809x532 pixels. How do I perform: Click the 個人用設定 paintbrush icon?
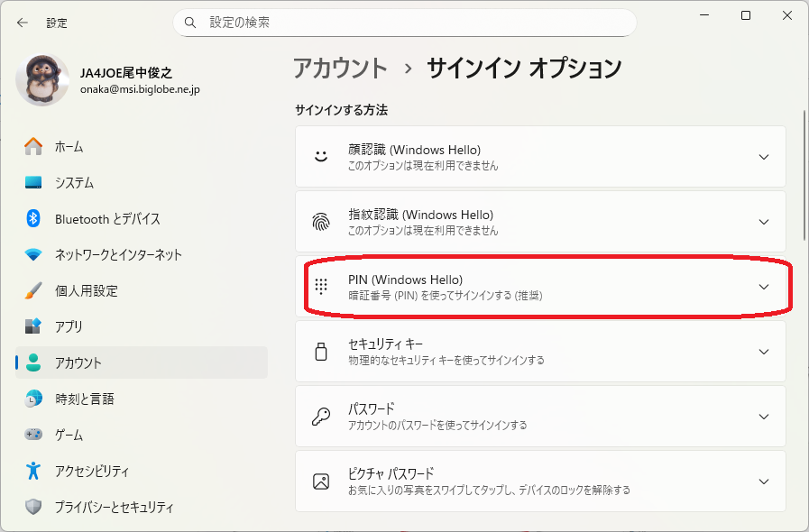(33, 290)
